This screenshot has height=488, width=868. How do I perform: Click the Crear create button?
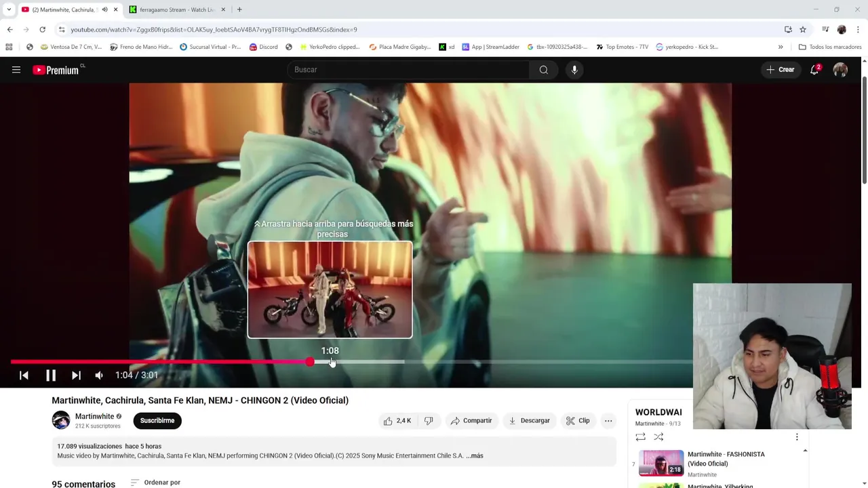coord(781,70)
